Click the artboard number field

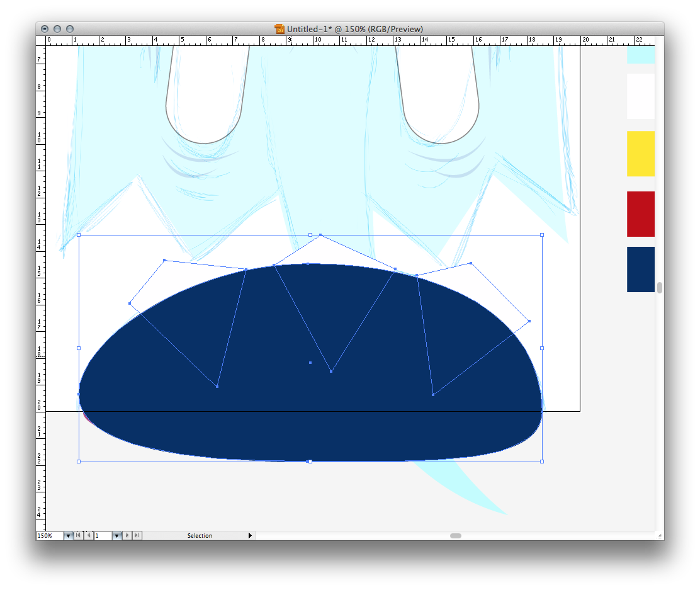pos(103,536)
